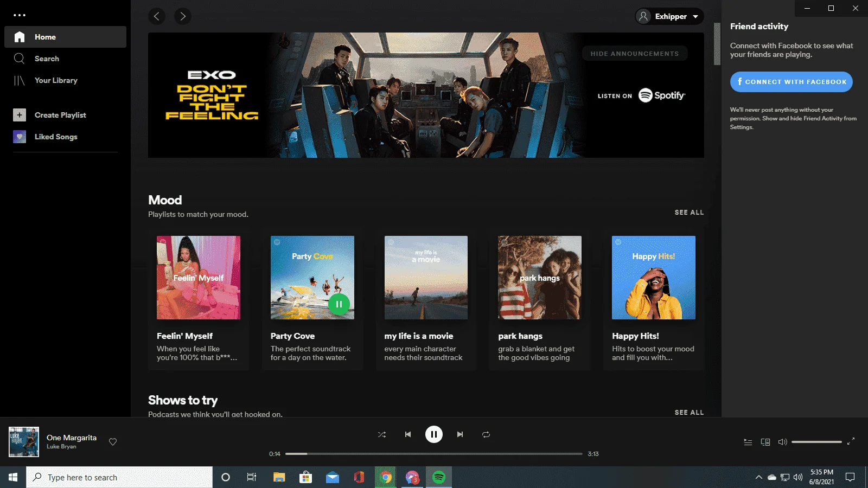
Task: Enter full screen mode
Action: [x=851, y=441]
